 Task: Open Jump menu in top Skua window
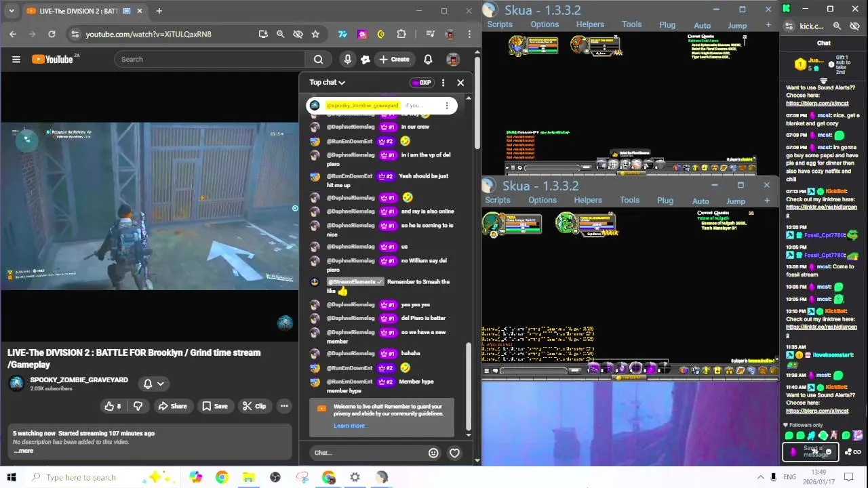pos(737,26)
